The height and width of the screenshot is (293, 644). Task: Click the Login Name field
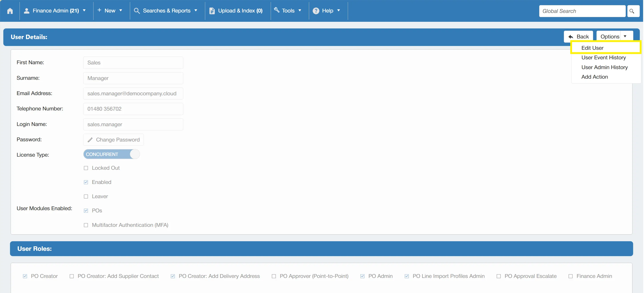point(133,124)
